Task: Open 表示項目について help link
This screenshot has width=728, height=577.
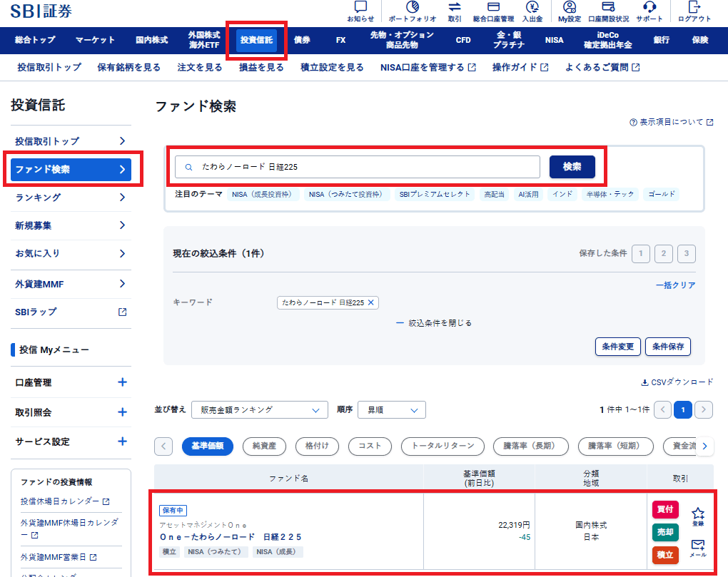Action: (671, 122)
